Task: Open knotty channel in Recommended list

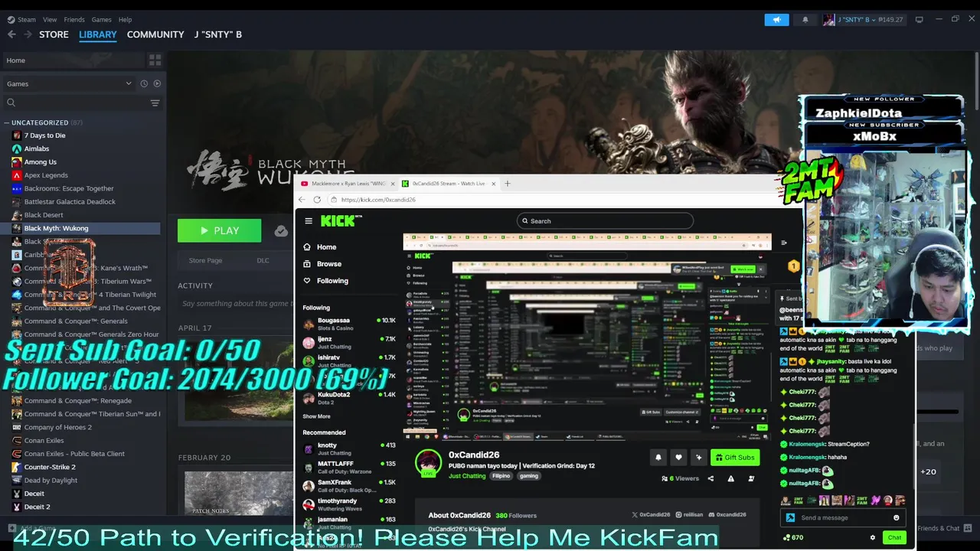Action: (349, 448)
